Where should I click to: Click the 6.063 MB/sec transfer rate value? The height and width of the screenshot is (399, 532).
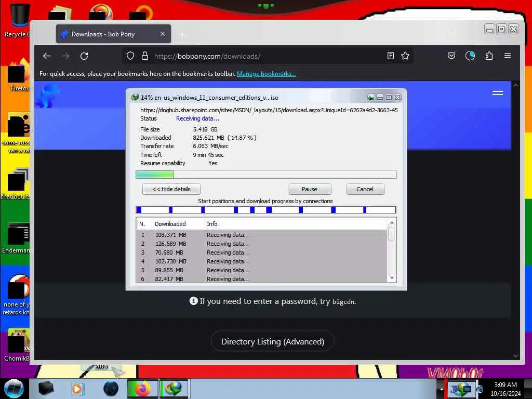pyautogui.click(x=211, y=146)
